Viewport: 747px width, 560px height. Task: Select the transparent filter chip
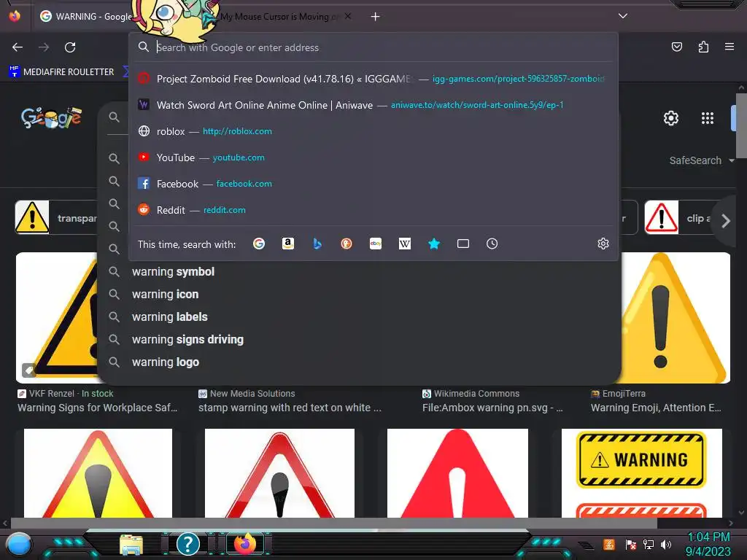tap(55, 217)
